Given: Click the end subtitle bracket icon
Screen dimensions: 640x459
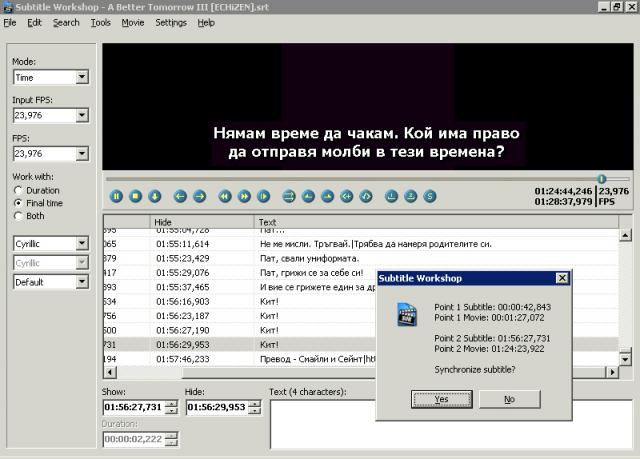Looking at the screenshot, I should (366, 197).
